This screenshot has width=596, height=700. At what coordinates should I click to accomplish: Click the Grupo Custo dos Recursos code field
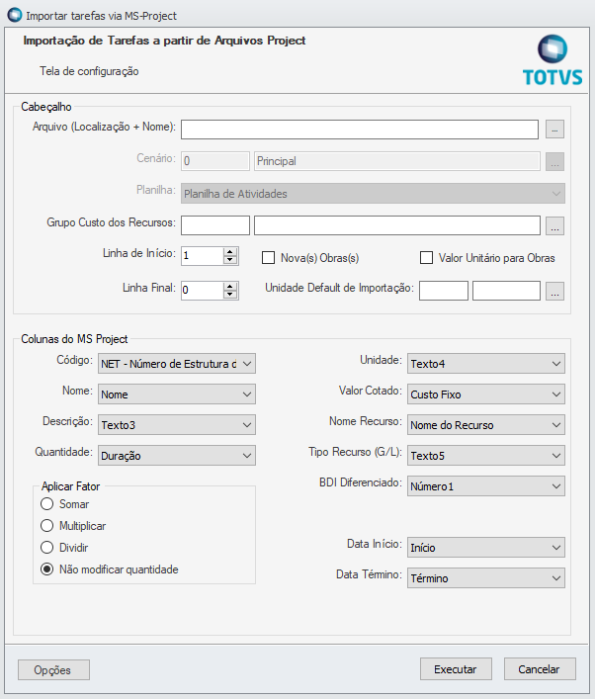coord(215,225)
